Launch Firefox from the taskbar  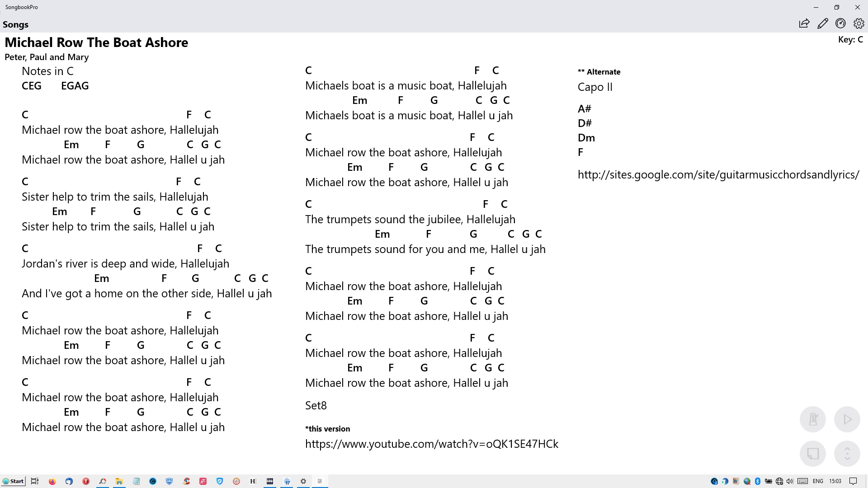tap(52, 481)
